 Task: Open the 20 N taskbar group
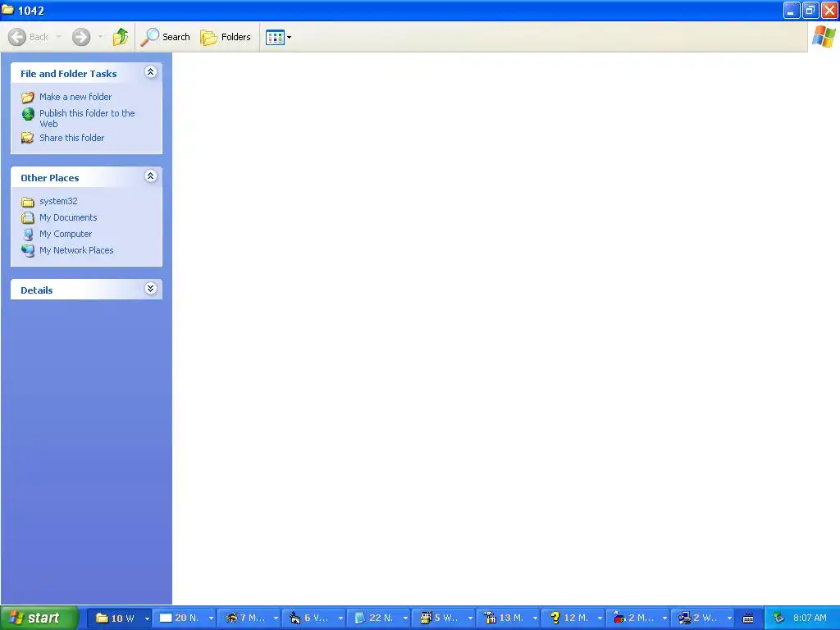point(184,618)
